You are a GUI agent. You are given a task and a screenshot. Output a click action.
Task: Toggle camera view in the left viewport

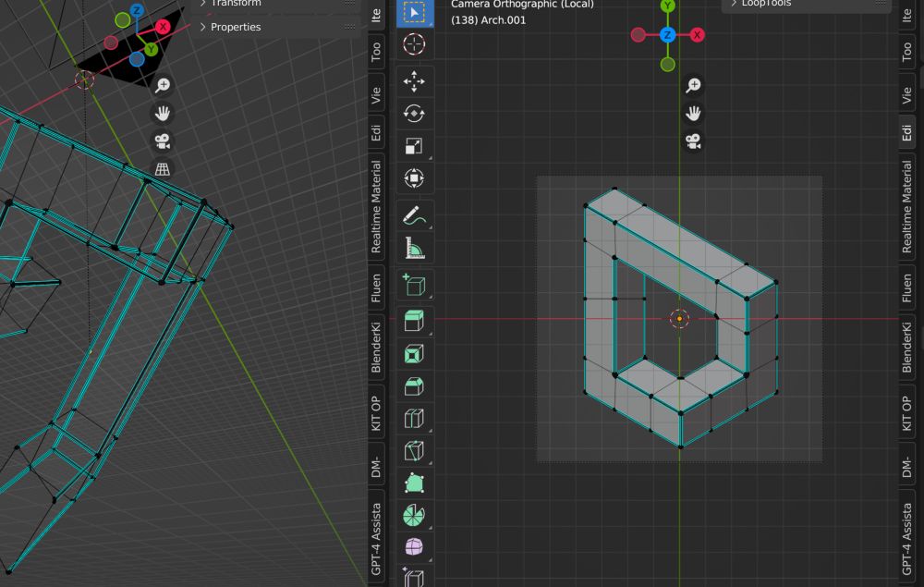(x=162, y=141)
